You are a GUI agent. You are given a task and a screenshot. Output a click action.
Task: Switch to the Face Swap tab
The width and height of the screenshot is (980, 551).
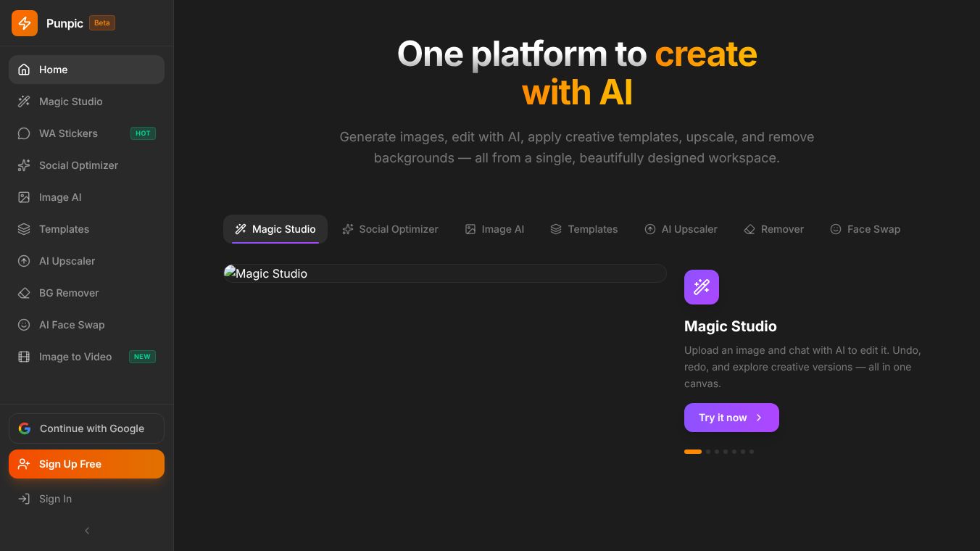pyautogui.click(x=865, y=229)
